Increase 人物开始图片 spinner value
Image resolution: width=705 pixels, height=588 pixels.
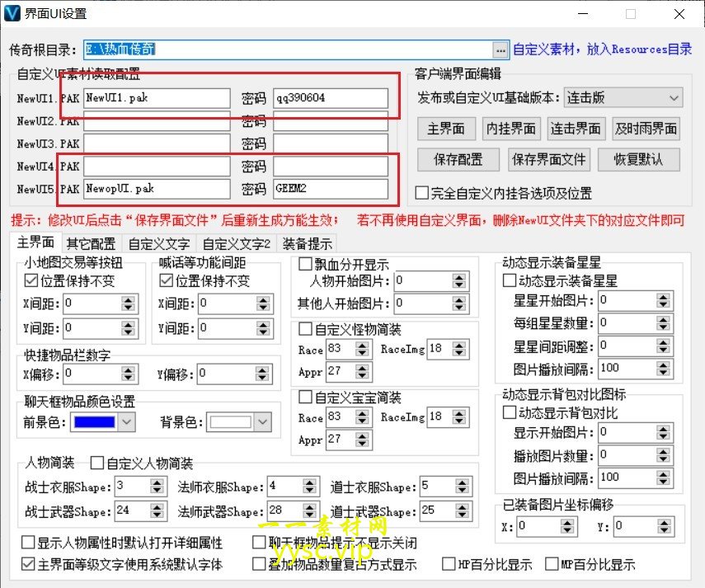click(x=458, y=277)
